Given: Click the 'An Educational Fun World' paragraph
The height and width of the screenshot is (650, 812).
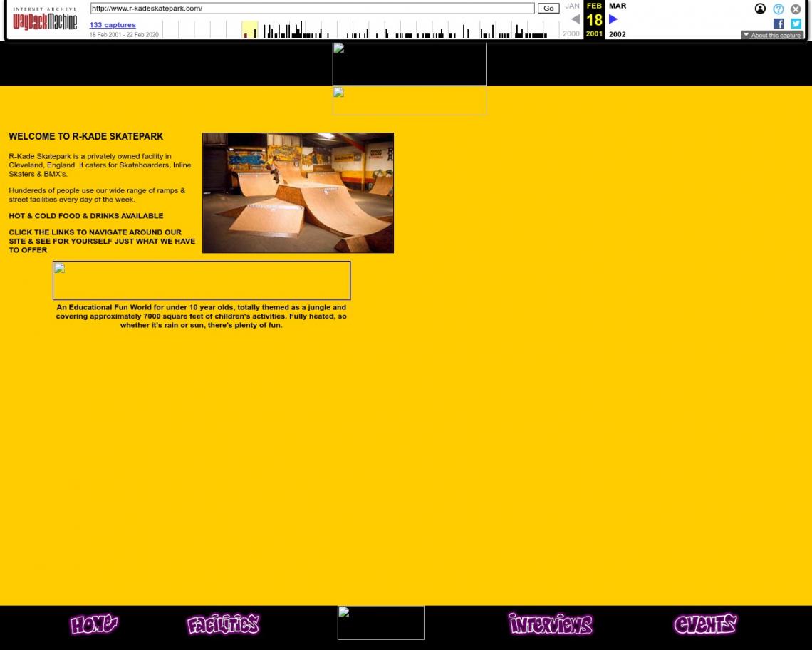Looking at the screenshot, I should tap(202, 316).
